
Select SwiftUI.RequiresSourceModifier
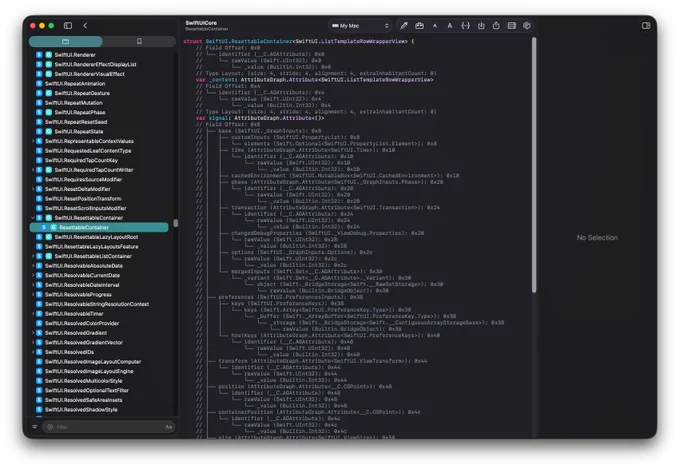tap(100, 179)
